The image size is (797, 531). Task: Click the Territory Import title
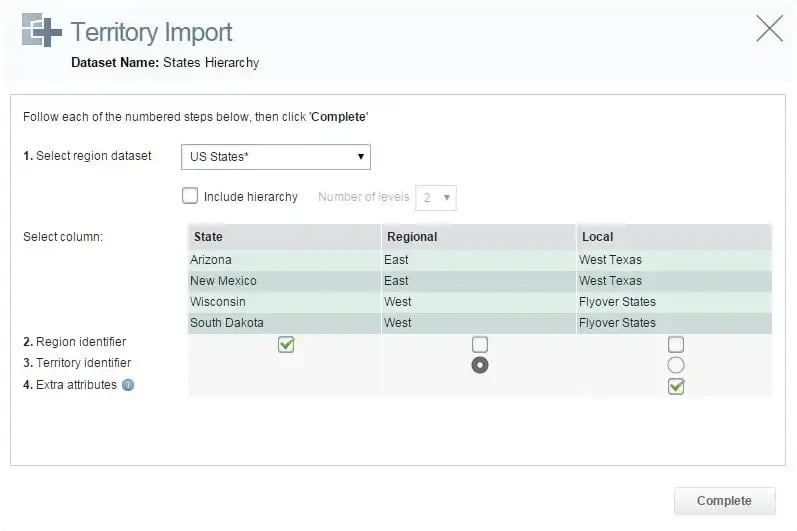[x=151, y=33]
